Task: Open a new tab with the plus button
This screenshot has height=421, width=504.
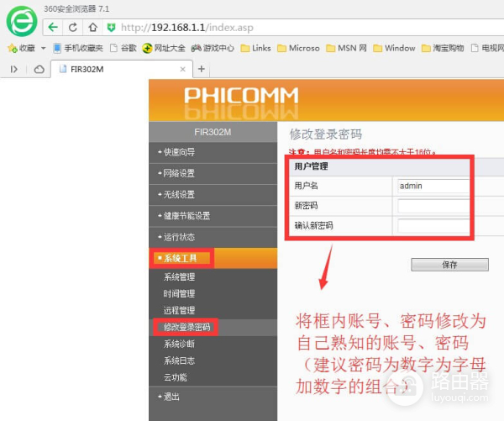Action: click(202, 69)
